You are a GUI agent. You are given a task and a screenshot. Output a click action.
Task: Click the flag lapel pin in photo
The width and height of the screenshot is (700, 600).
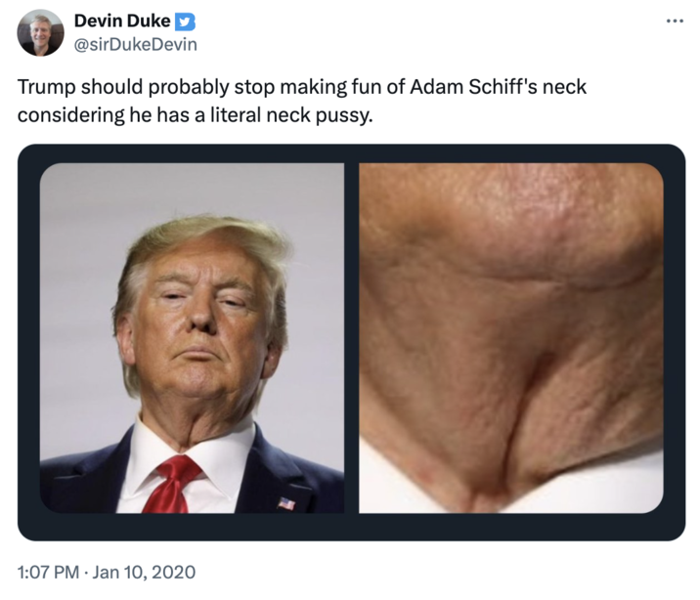(x=286, y=503)
